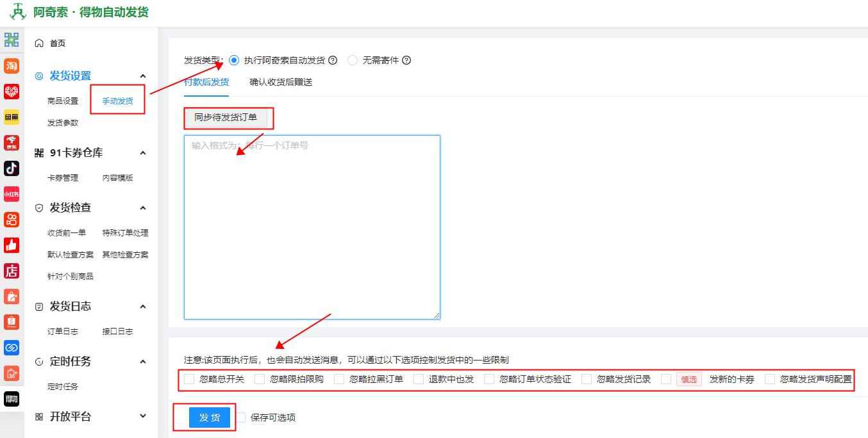Click the icon beside 91卡券仓库
868x438 pixels.
pyautogui.click(x=39, y=153)
